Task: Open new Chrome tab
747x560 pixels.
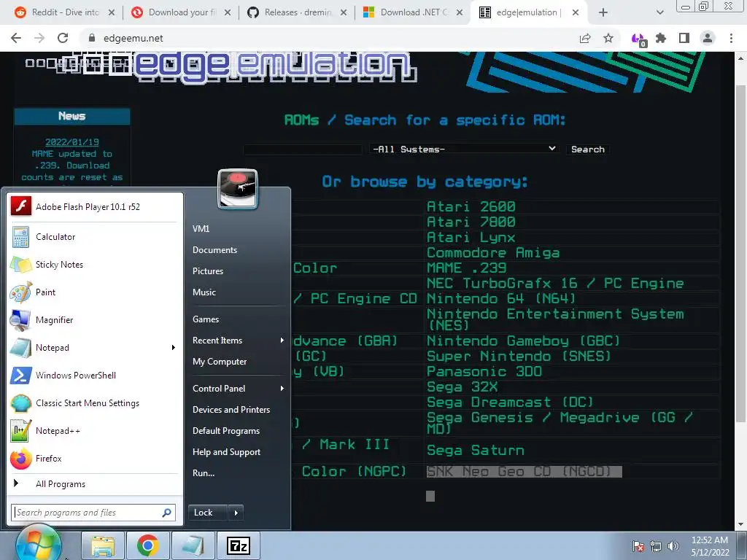Action: (603, 12)
